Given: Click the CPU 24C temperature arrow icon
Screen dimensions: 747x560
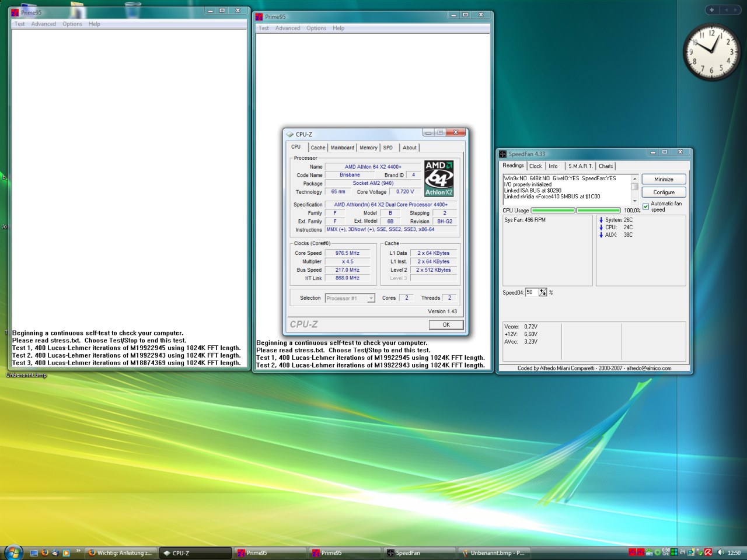Looking at the screenshot, I should 601,228.
